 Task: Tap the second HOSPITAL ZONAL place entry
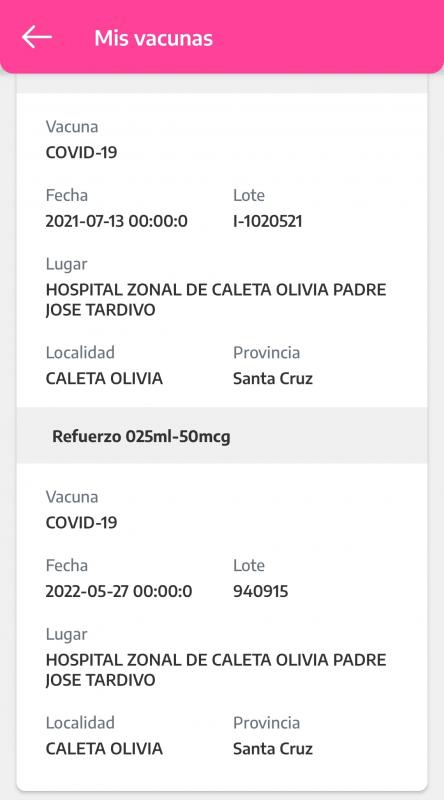coord(216,670)
